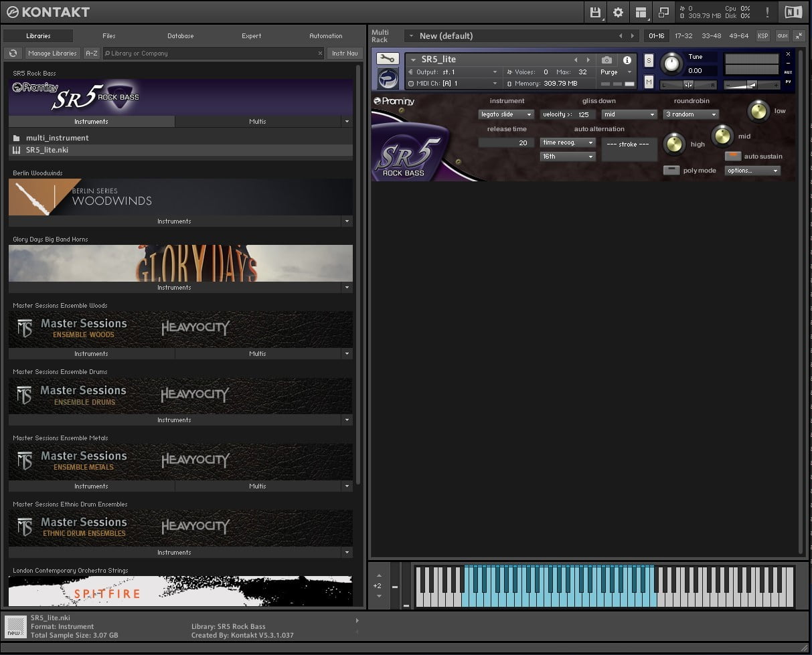
Task: Adjust the low EQ knob
Action: (758, 111)
